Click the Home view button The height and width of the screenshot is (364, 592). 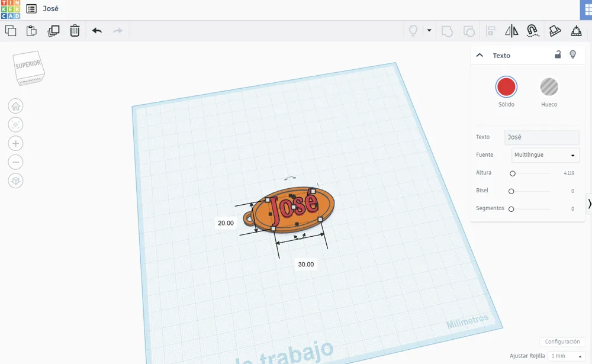pyautogui.click(x=15, y=106)
